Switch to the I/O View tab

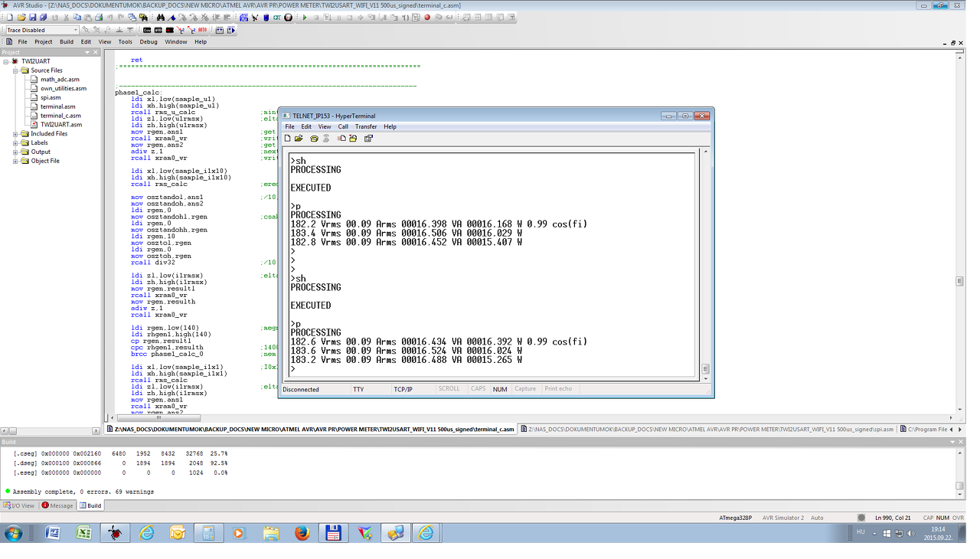tap(18, 505)
